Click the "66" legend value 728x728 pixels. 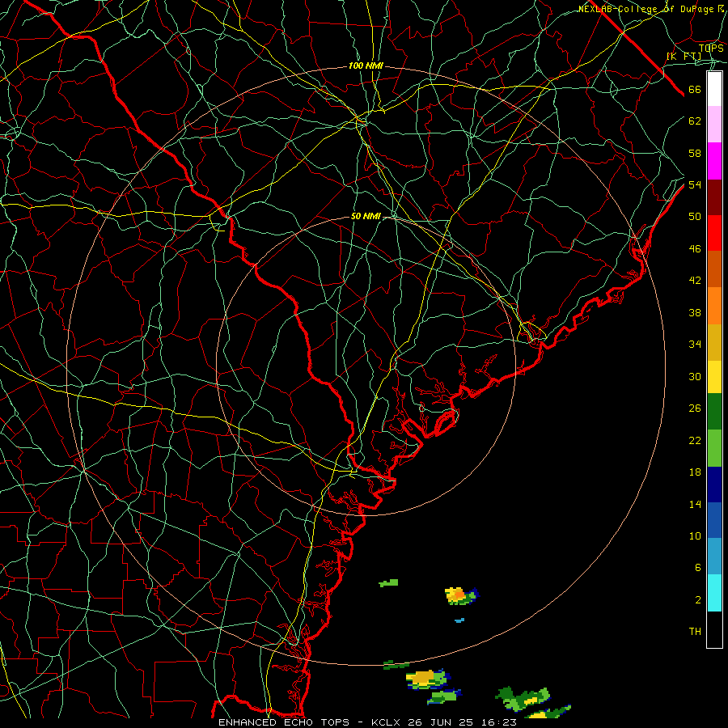click(x=695, y=90)
